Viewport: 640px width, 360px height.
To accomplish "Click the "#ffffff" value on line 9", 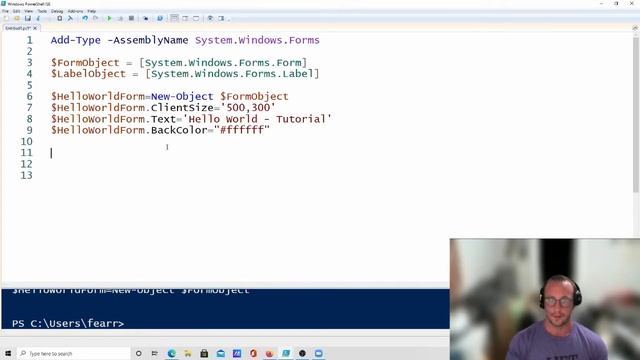I will (x=242, y=130).
